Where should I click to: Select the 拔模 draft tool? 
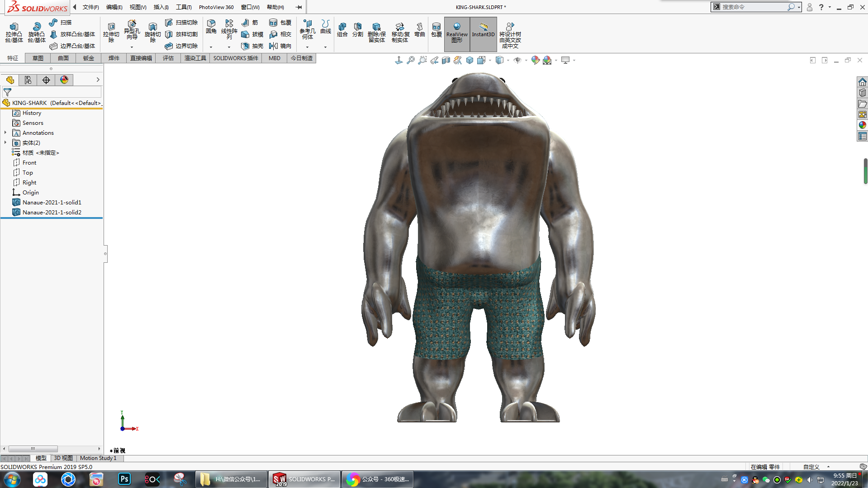point(252,34)
